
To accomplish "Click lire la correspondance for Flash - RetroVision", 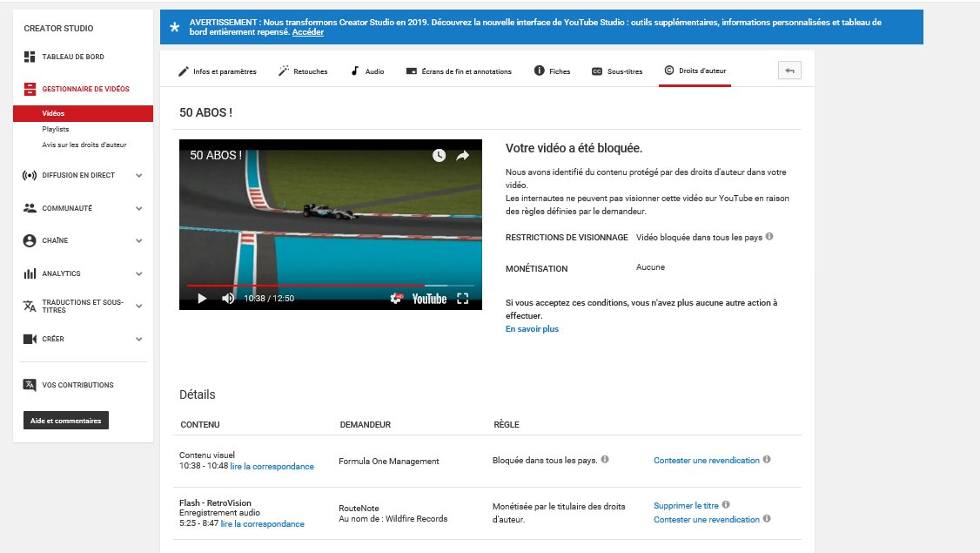I will click(263, 523).
